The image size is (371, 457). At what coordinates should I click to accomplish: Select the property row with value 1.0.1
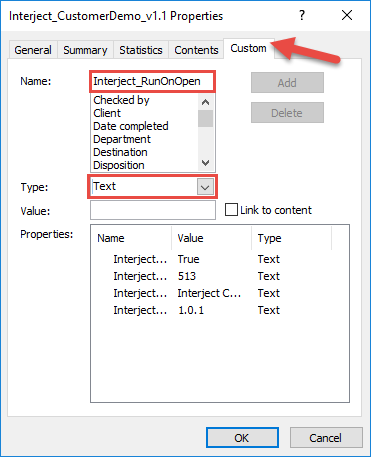pos(197,310)
